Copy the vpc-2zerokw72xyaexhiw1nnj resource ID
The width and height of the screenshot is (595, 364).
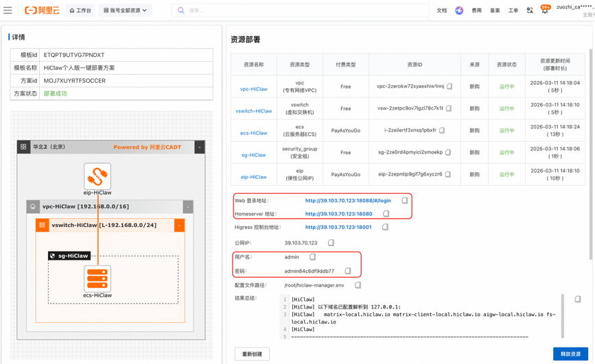(450, 86)
